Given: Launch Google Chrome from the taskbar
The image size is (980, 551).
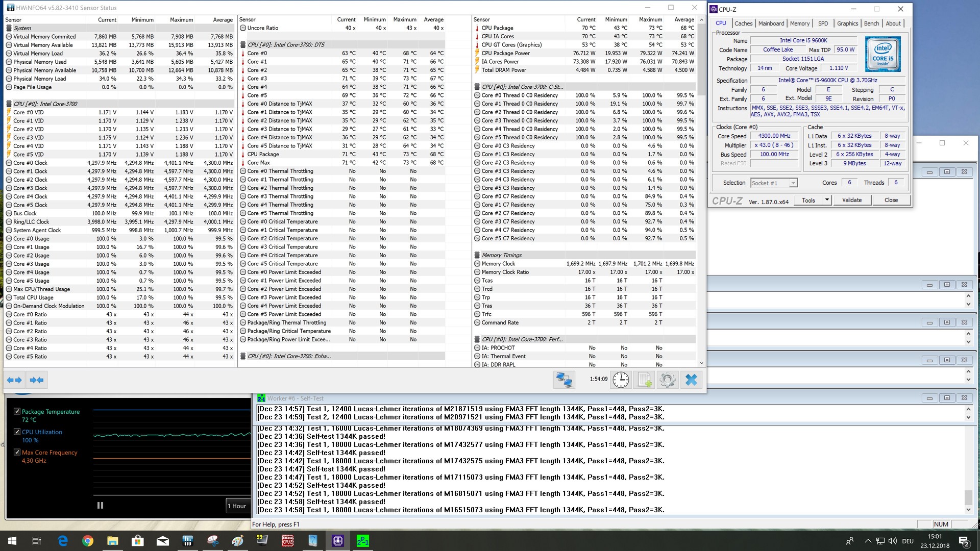Looking at the screenshot, I should tap(88, 541).
